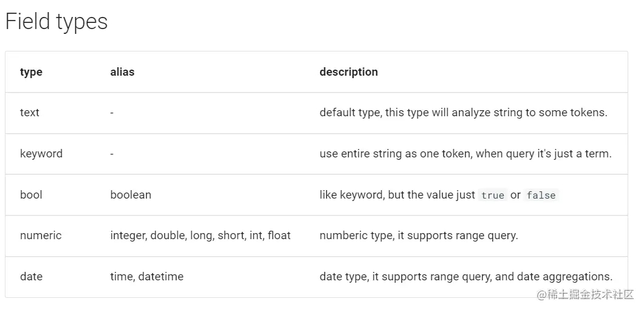Click the 'numeric' type cell
This screenshot has width=644, height=310.
pyautogui.click(x=41, y=236)
